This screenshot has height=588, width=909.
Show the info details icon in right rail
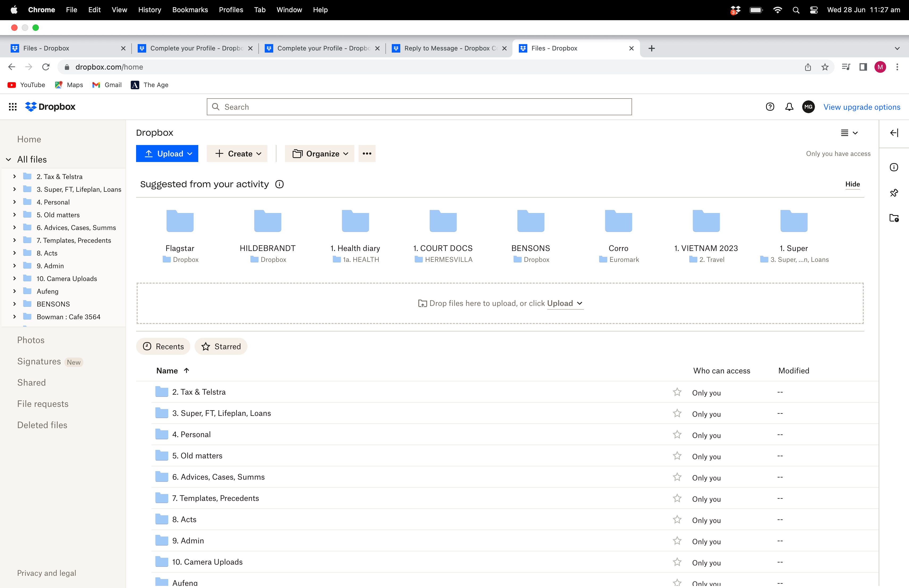point(894,167)
